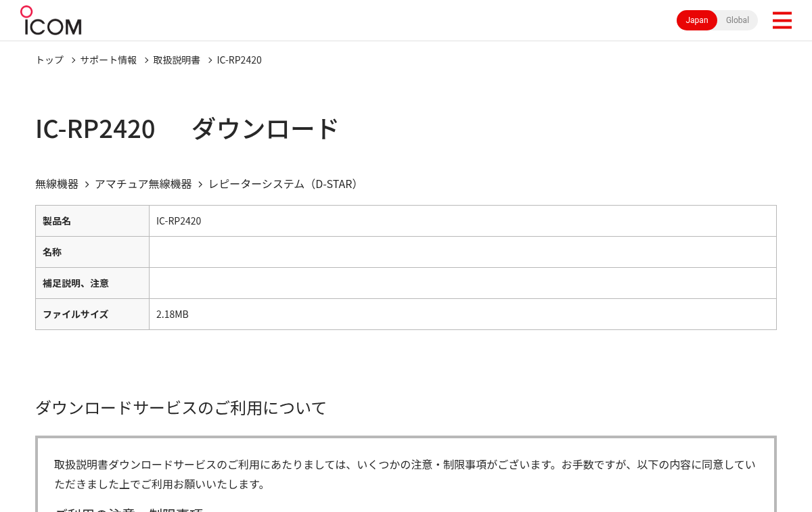The height and width of the screenshot is (512, 812).
Task: Go to トップ breadcrumb link
Action: pos(49,60)
